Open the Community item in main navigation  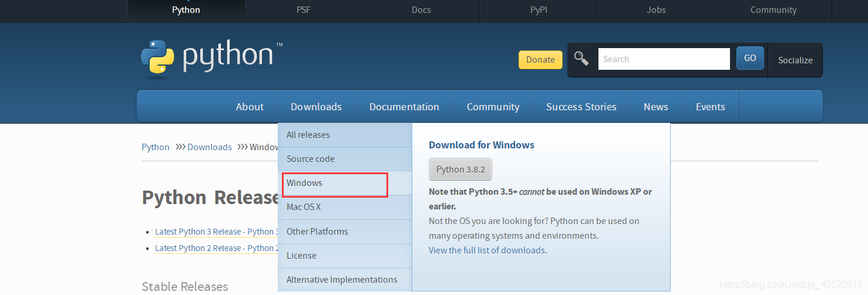coord(493,107)
